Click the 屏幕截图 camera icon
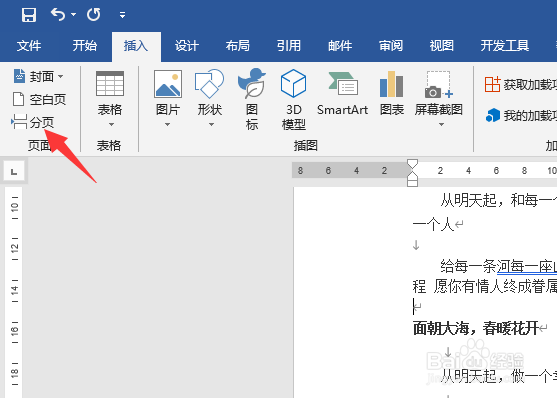The image size is (557, 398). [438, 85]
